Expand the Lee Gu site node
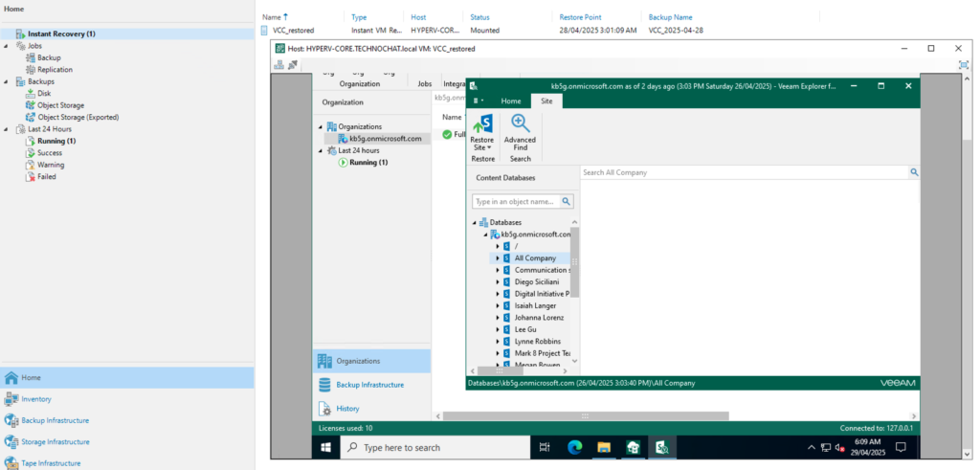Screen dimensions: 980x470 pyautogui.click(x=497, y=329)
